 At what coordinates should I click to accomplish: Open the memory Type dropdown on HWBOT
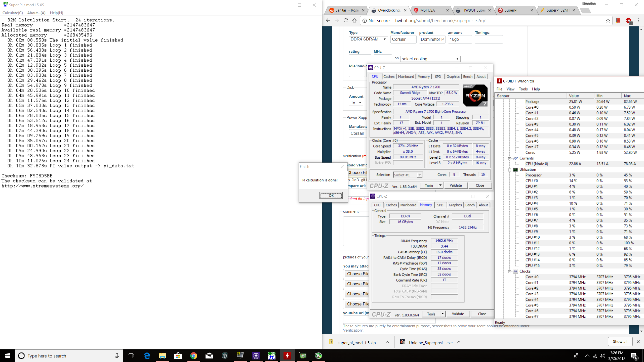368,39
